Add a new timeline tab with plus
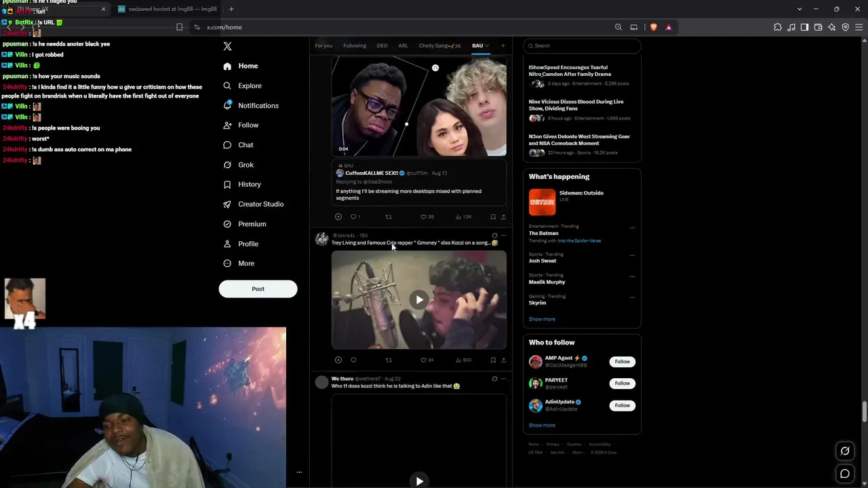 click(x=502, y=45)
